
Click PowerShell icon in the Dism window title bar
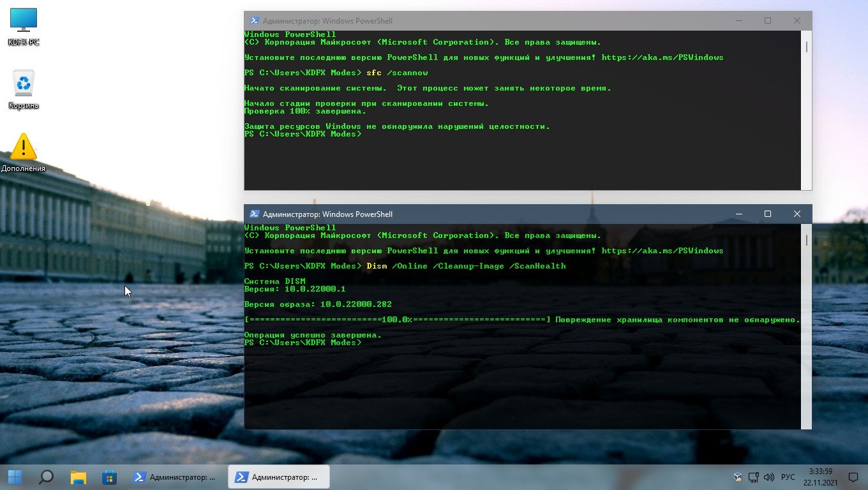click(x=254, y=214)
